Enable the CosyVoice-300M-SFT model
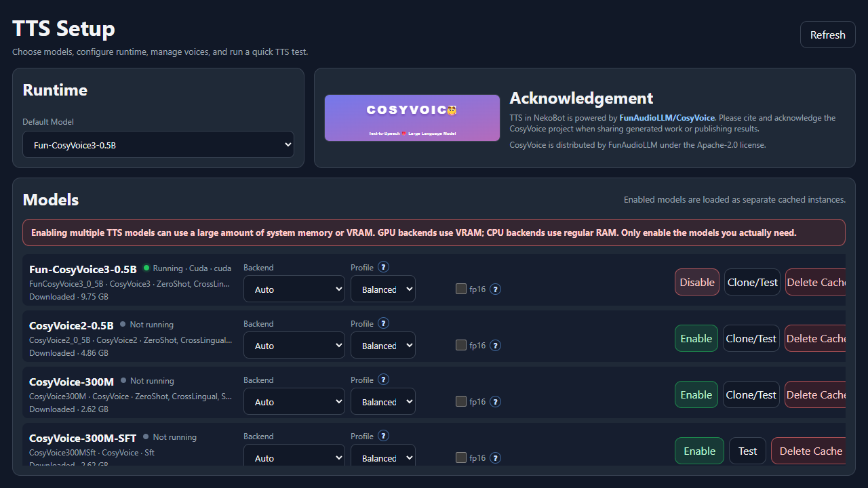Screen dimensions: 868x488 coord(699,451)
